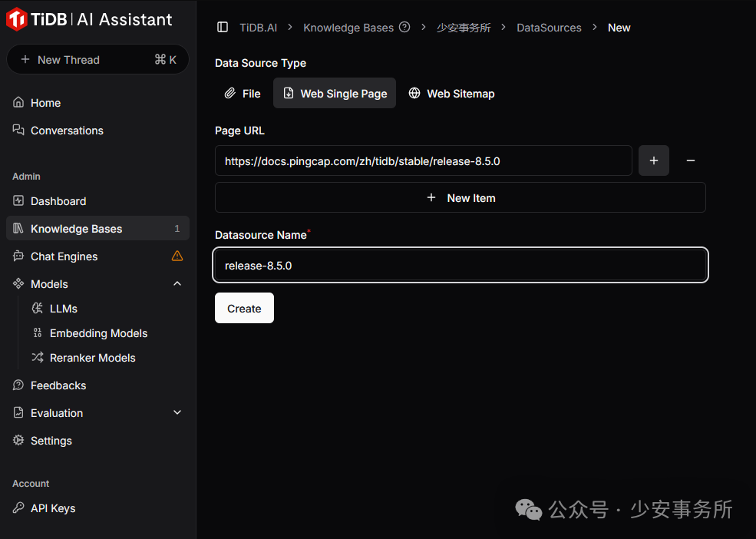756x539 pixels.
Task: Click the New breadcrumb text
Action: (619, 28)
